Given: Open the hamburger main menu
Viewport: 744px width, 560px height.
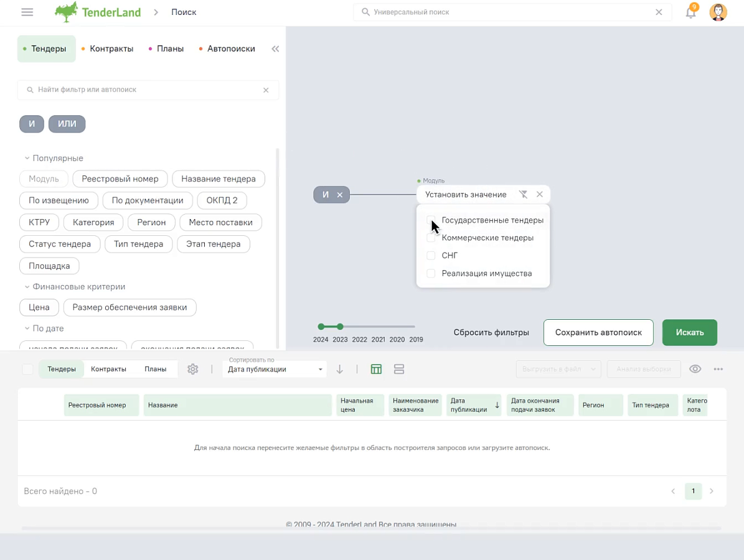Looking at the screenshot, I should click(x=27, y=12).
